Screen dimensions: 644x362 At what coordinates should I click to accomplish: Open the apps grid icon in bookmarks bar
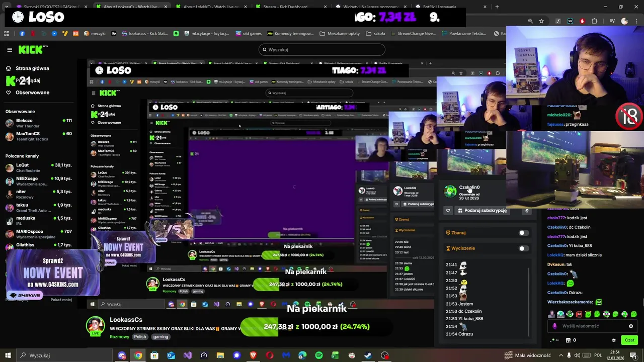tap(7, 34)
